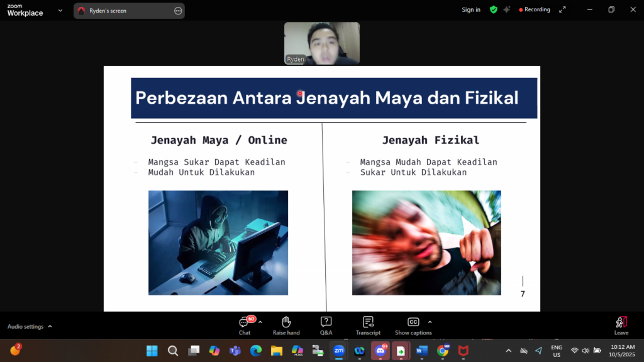This screenshot has height=362, width=644.
Task: Open File Explorer from the taskbar
Action: coord(277,351)
